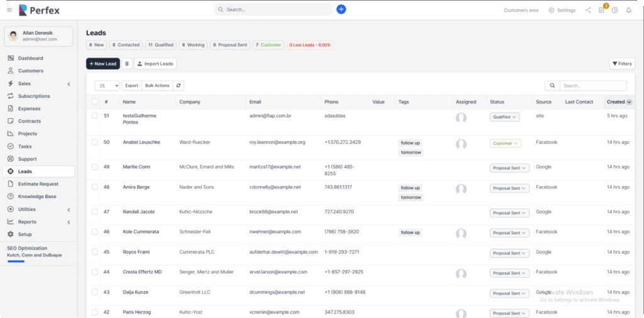Click the Knowledge Base question icon
This screenshot has height=318, width=644.
click(x=11, y=197)
